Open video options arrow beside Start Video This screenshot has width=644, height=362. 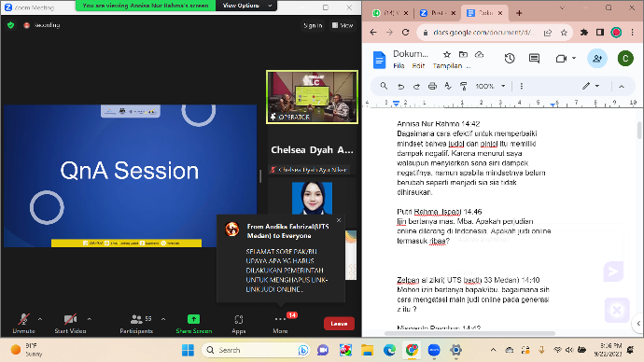(x=89, y=319)
